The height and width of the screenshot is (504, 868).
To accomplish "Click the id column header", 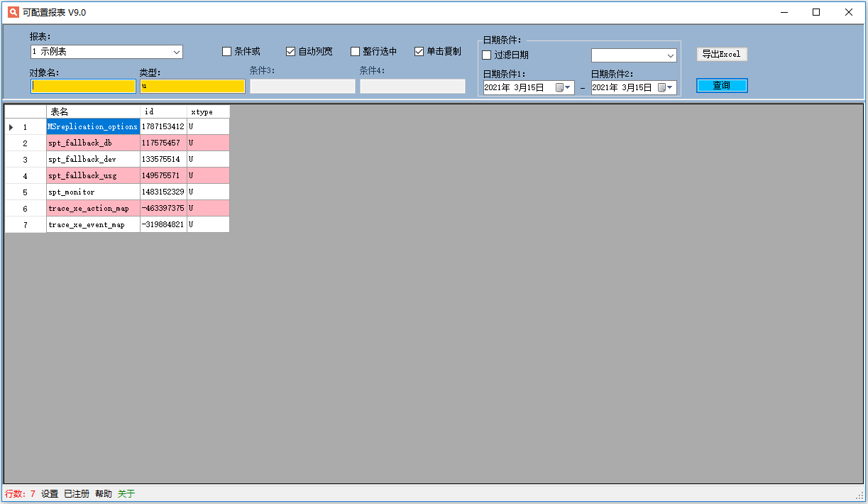I will point(163,111).
